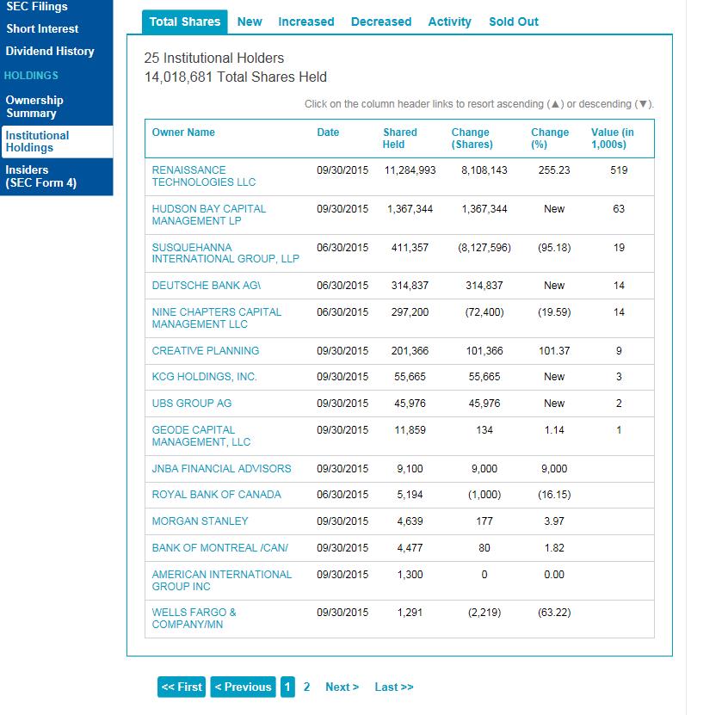Open the Increased holdings tab

306,22
